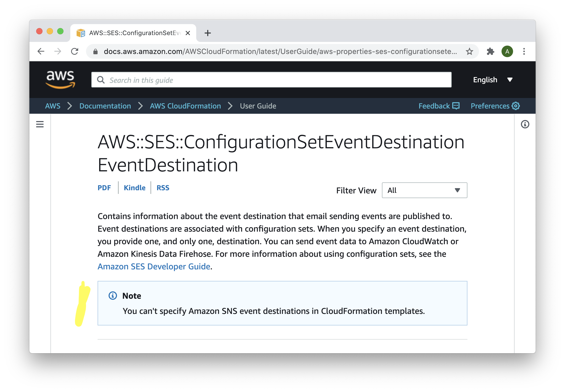The image size is (565, 392).
Task: Open the left sidebar hamburger menu
Action: (x=40, y=124)
